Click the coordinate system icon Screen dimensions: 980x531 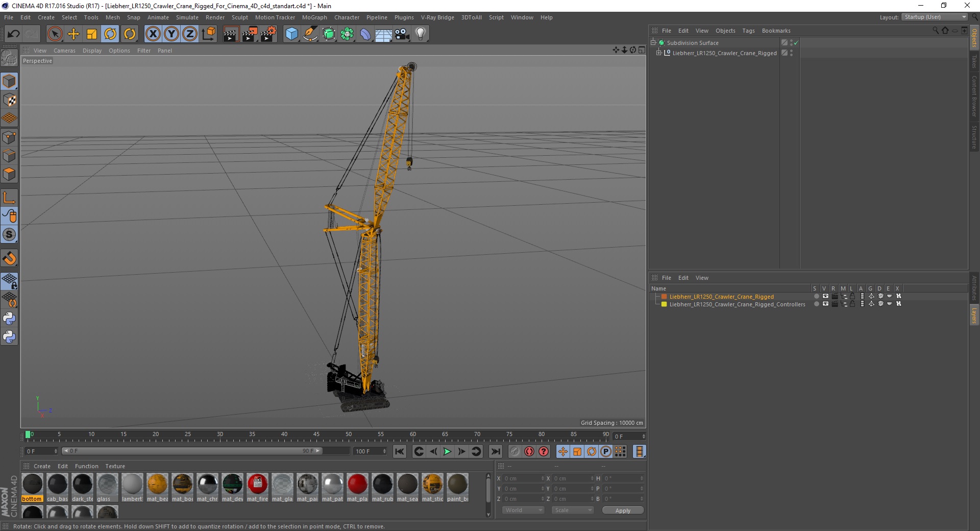[x=208, y=34]
